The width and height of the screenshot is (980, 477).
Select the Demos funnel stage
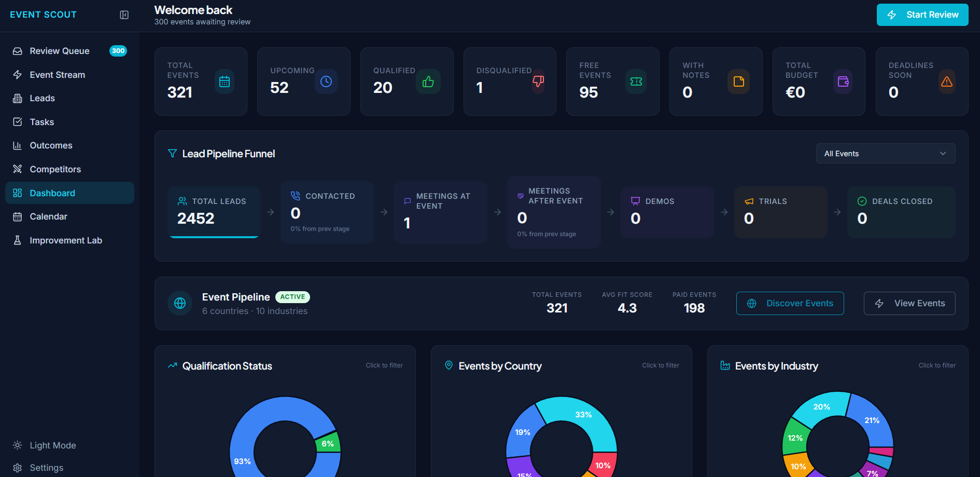(667, 212)
